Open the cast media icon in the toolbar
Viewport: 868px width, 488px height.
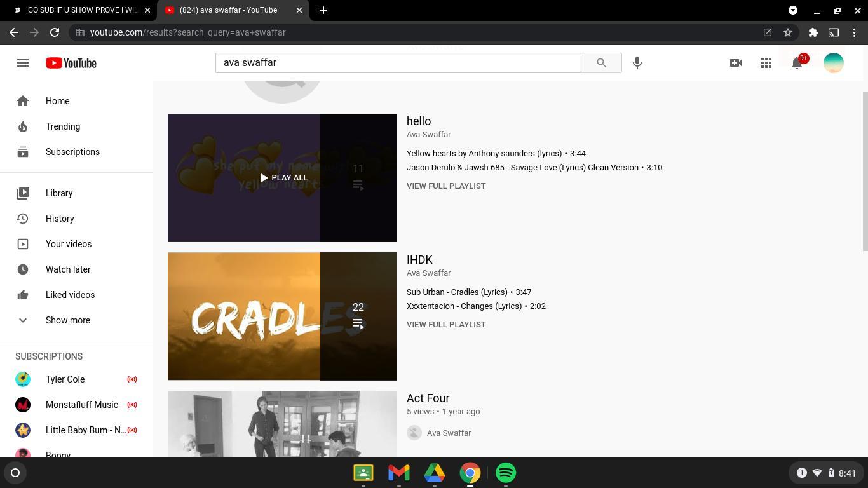coord(834,32)
